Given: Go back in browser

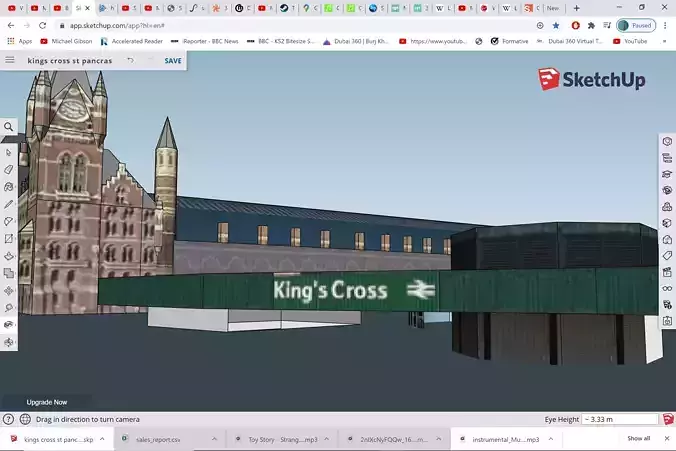Looking at the screenshot, I should point(11,25).
